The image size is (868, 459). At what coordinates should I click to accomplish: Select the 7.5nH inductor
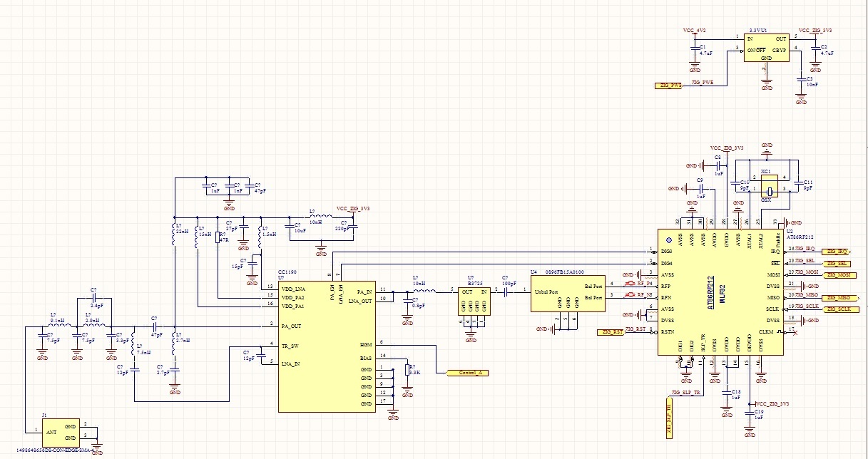[x=134, y=344]
